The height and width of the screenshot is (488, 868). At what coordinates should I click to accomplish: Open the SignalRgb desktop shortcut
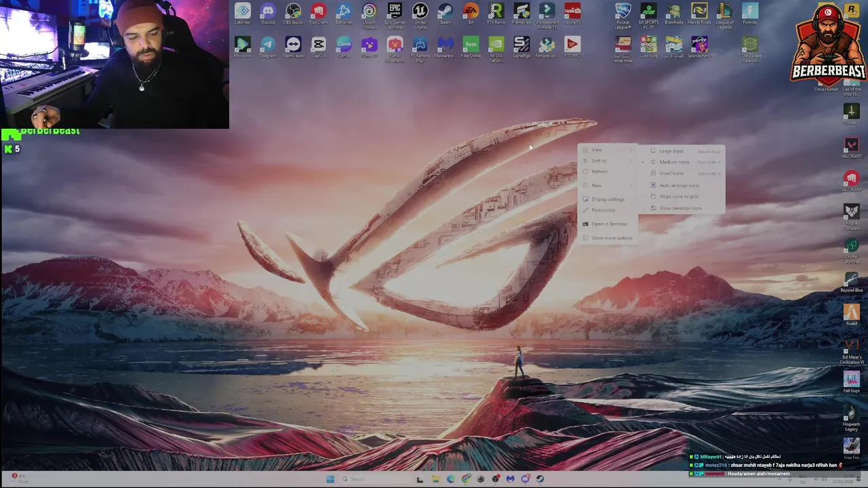point(521,47)
